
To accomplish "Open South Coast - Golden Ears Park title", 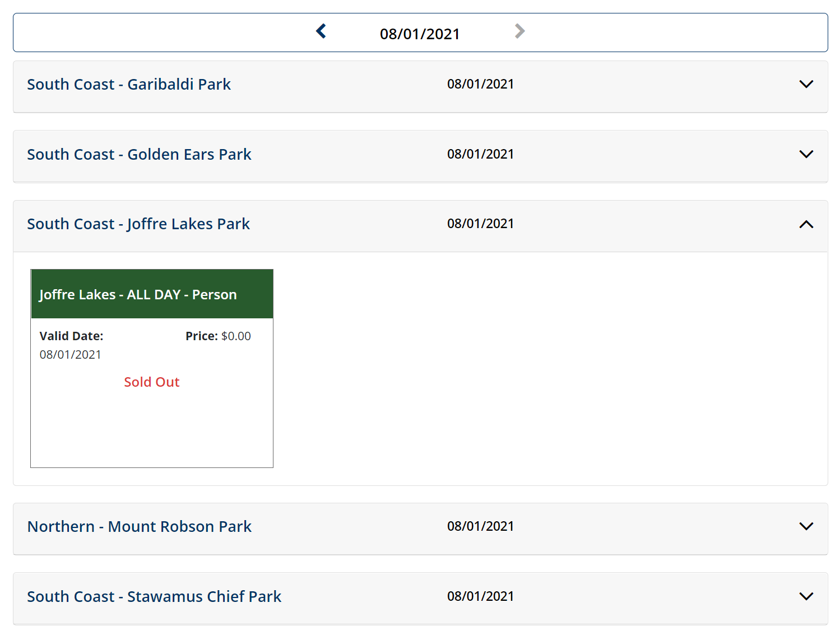I will pyautogui.click(x=139, y=155).
